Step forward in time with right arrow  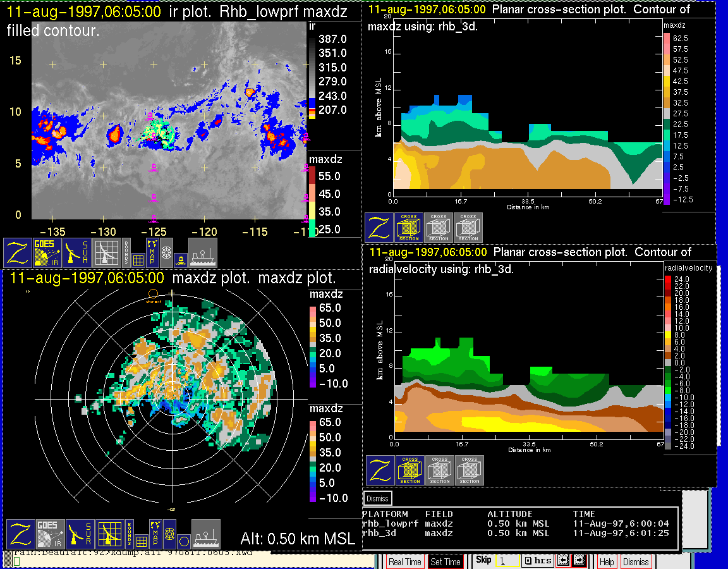pyautogui.click(x=579, y=561)
